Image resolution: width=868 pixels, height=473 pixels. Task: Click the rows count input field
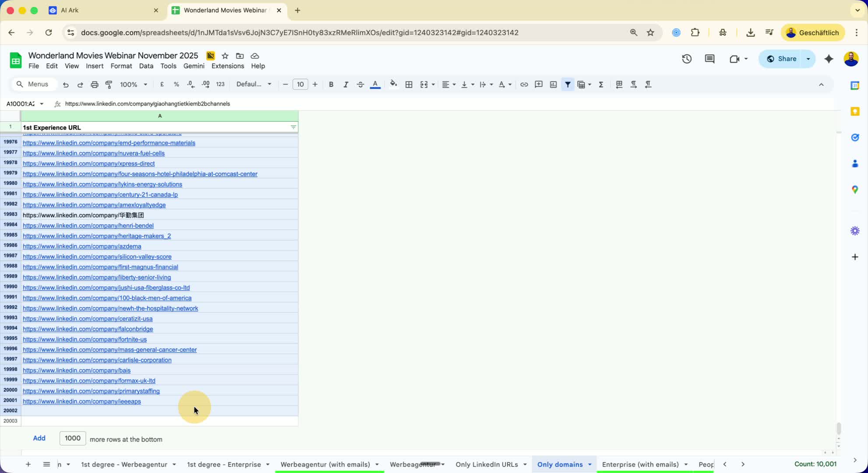point(73,438)
